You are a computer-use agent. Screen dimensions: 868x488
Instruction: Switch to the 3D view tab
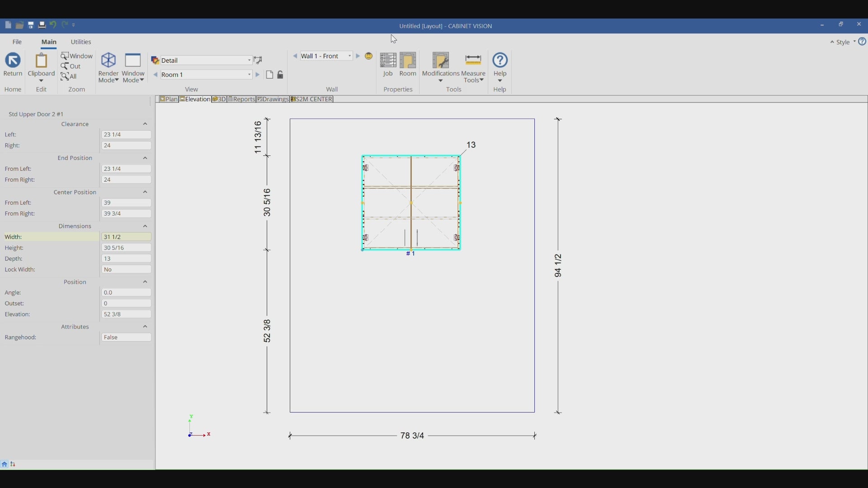(219, 99)
